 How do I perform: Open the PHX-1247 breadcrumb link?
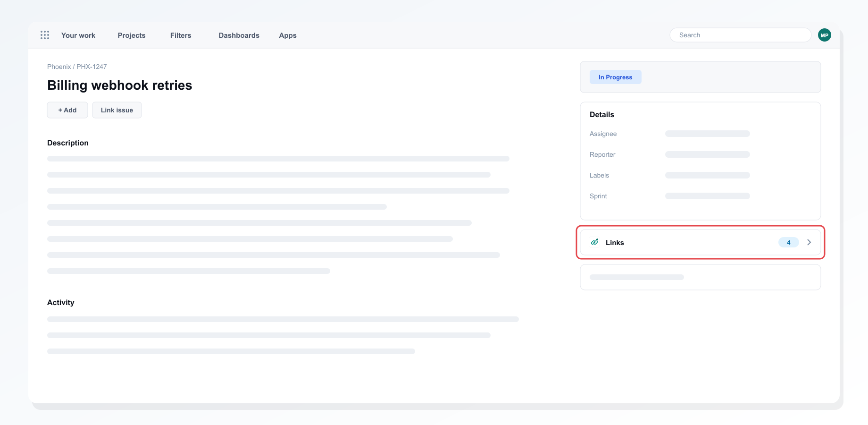[x=92, y=67]
